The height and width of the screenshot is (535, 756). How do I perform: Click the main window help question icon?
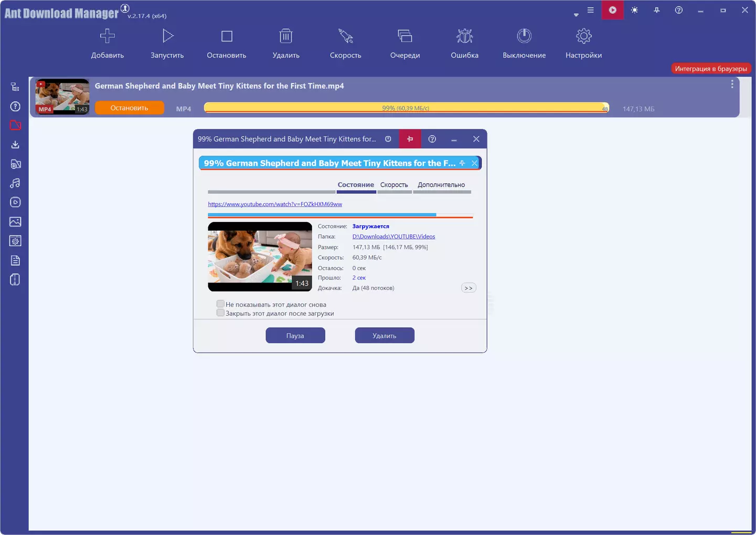679,10
